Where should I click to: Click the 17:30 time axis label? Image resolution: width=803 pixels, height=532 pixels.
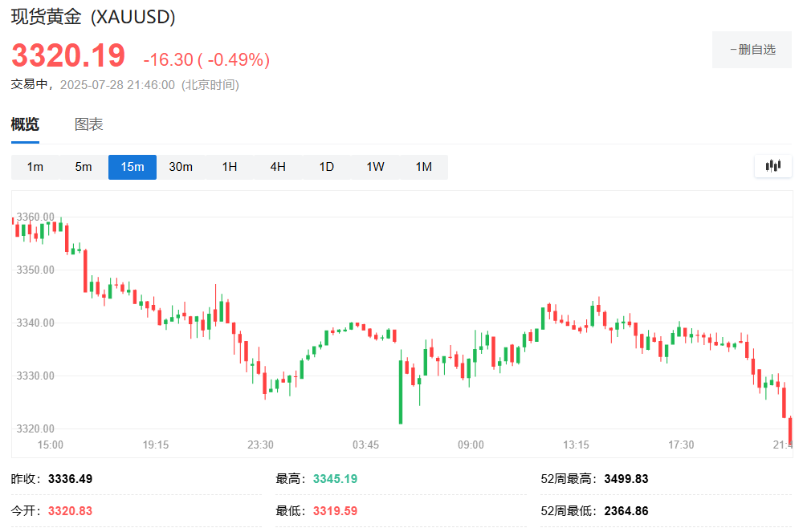pos(681,445)
